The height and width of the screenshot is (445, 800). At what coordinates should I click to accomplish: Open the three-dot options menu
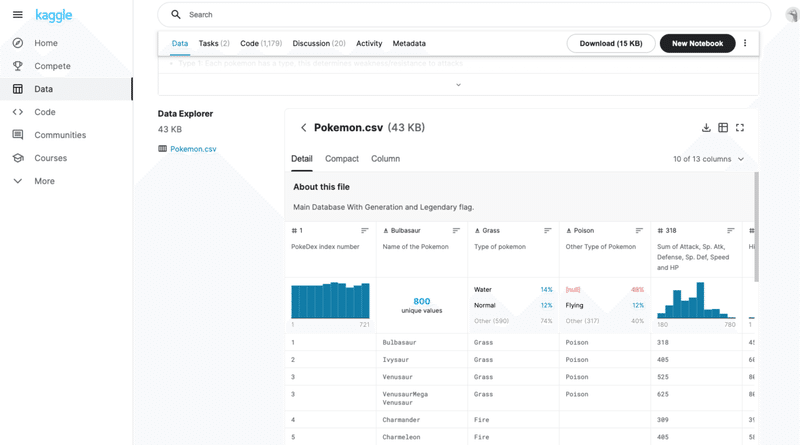tap(745, 43)
